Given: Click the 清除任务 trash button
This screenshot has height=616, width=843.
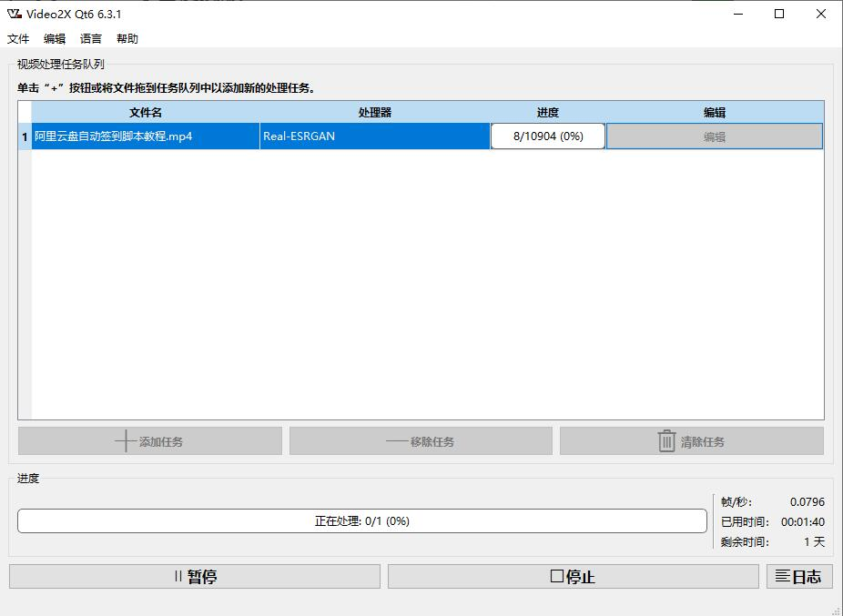Looking at the screenshot, I should 691,441.
